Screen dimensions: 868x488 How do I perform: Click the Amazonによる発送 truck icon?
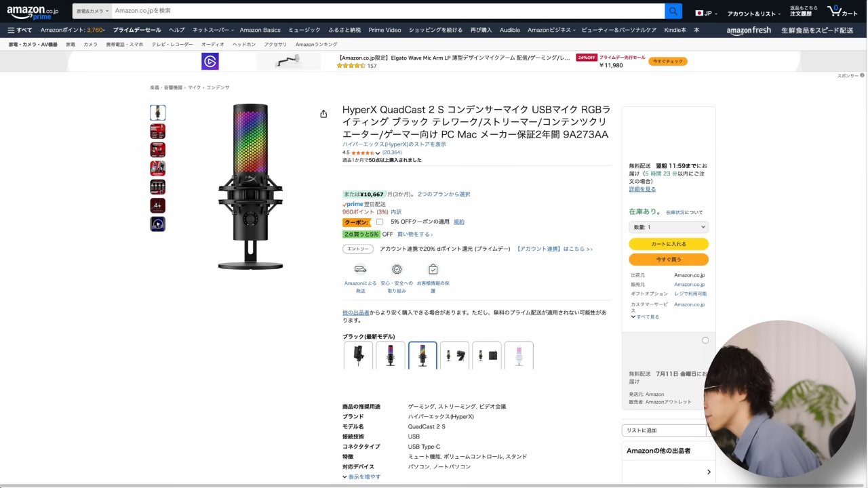360,269
